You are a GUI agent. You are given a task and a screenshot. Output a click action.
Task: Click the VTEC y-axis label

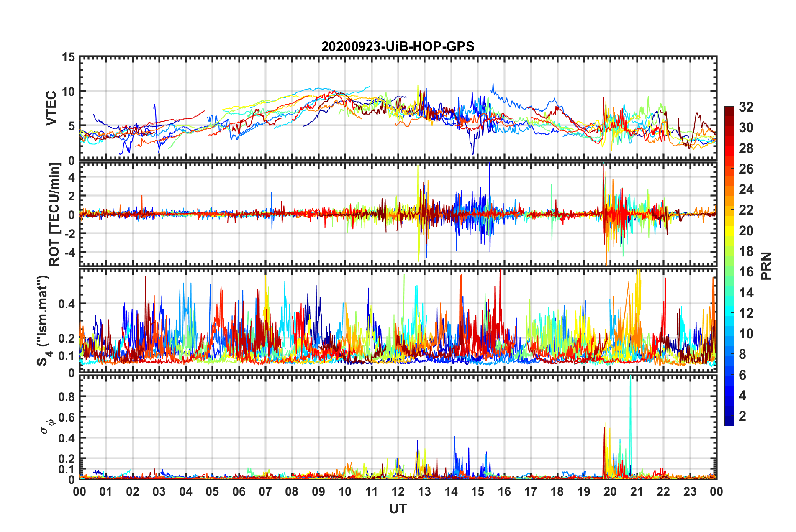point(51,108)
